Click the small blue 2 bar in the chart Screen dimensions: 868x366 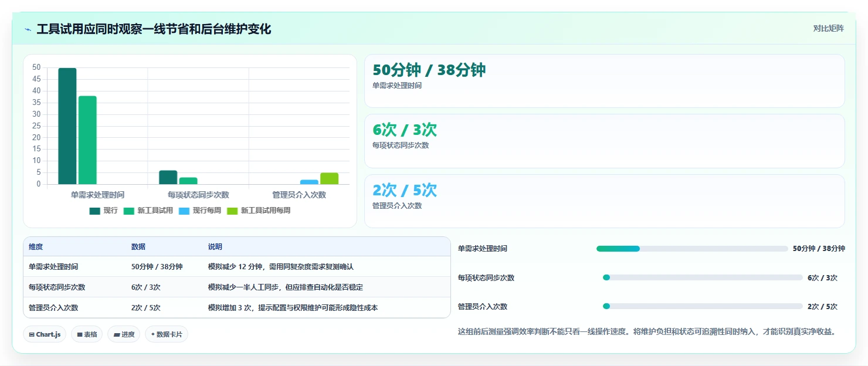point(309,182)
